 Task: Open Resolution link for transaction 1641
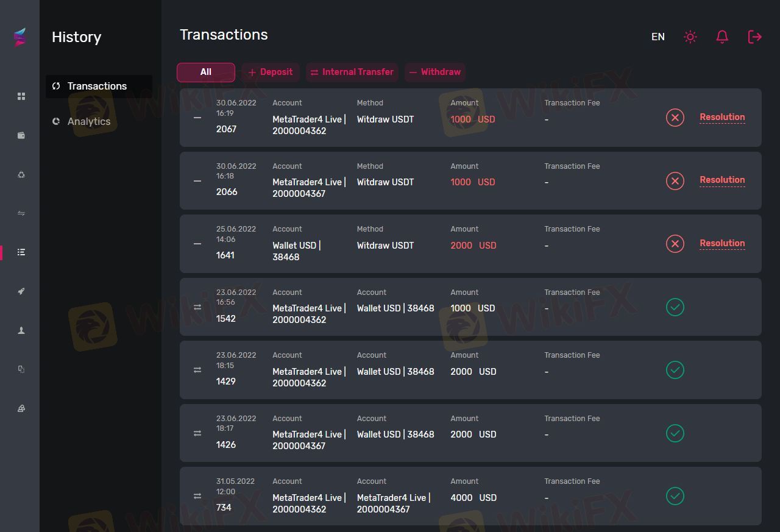point(722,243)
